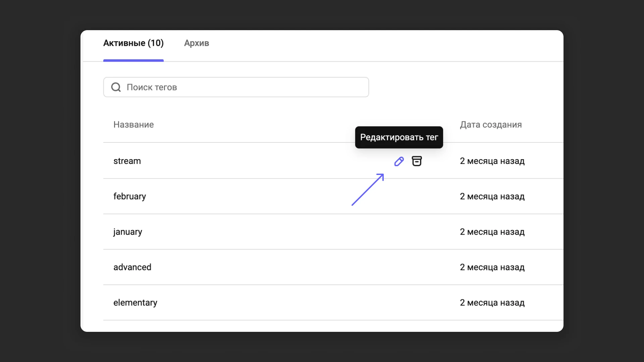Click the Название column header
The height and width of the screenshot is (362, 644).
pyautogui.click(x=133, y=124)
